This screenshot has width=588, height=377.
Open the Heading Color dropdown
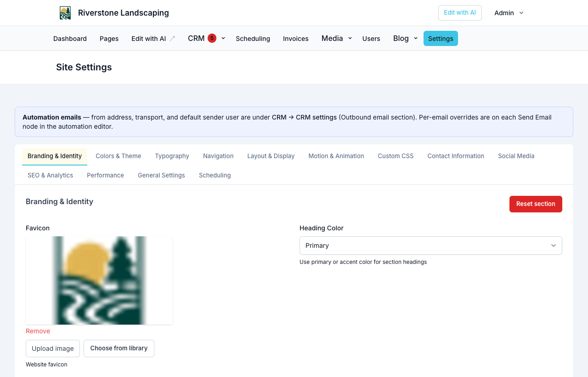point(431,246)
